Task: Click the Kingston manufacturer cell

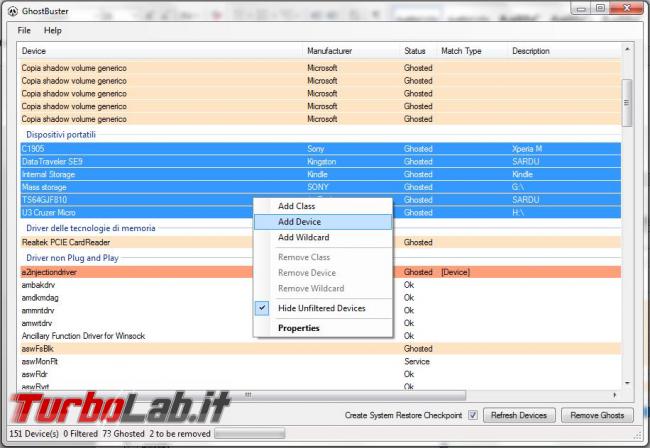Action: (x=321, y=162)
